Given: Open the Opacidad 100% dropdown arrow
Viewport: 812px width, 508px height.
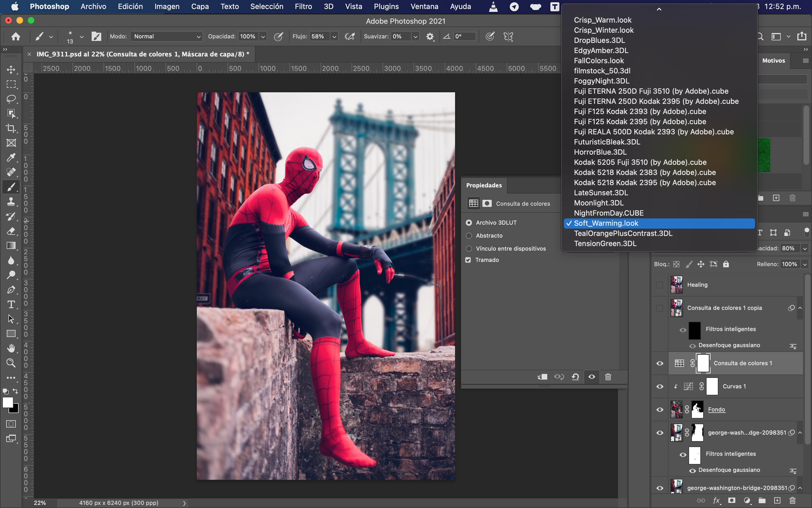Looking at the screenshot, I should (x=263, y=36).
